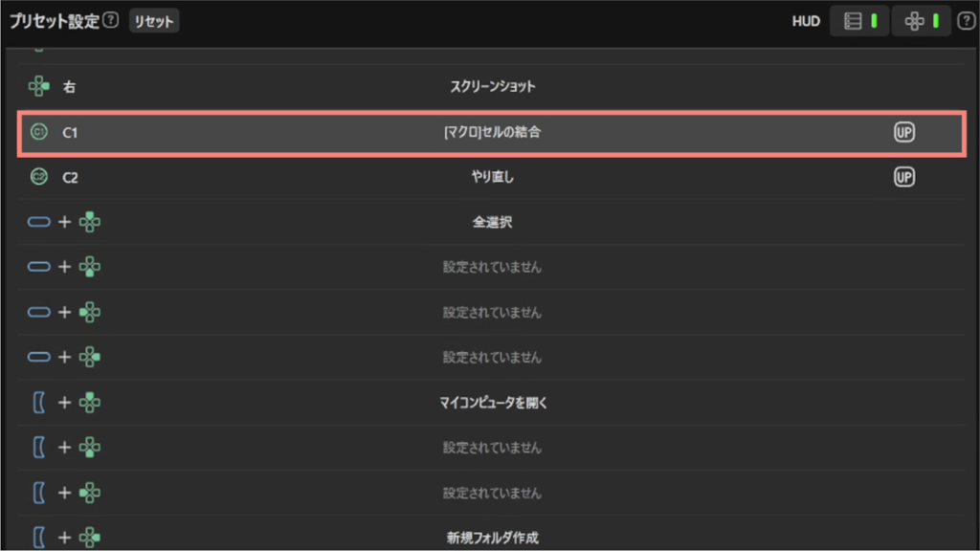Image resolution: width=980 pixels, height=551 pixels.
Task: Click the bracket key icon for マイコンピュータを開く
Action: tap(39, 403)
